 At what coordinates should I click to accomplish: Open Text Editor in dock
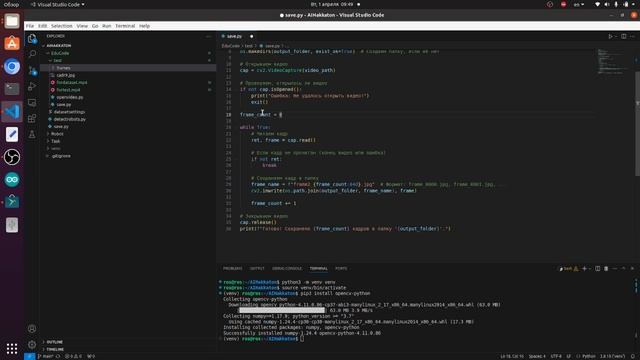12,134
